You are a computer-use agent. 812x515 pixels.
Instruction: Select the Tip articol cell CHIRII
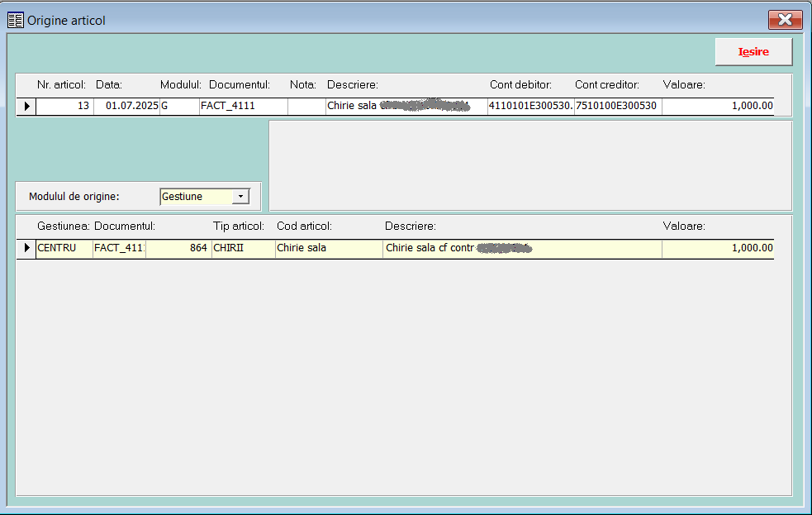(x=243, y=248)
